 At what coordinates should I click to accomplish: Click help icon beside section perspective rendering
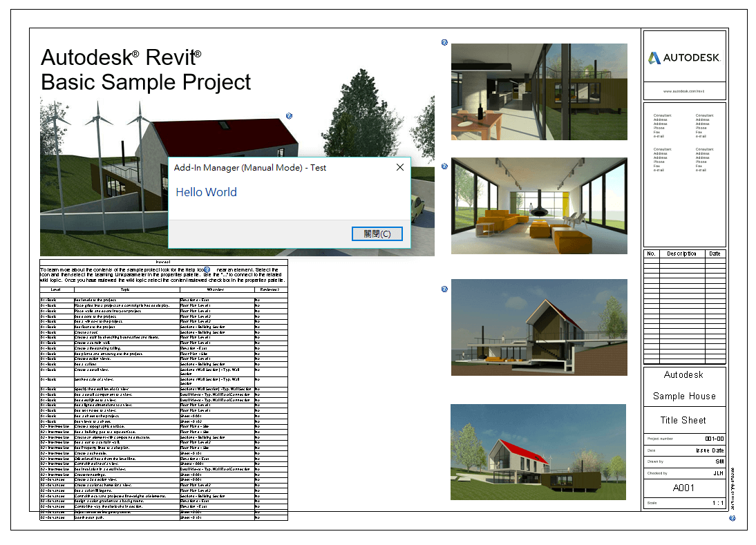click(444, 289)
